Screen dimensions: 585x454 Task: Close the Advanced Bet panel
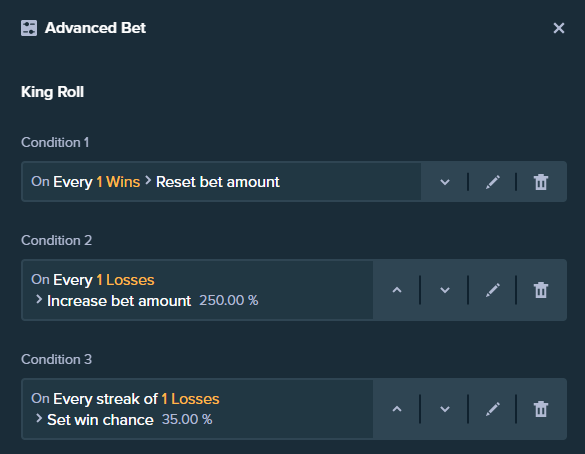559,28
